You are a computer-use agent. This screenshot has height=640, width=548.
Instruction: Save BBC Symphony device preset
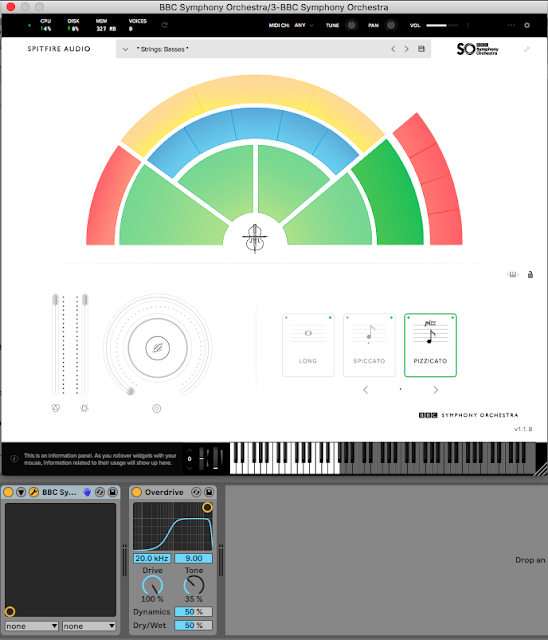tap(113, 492)
